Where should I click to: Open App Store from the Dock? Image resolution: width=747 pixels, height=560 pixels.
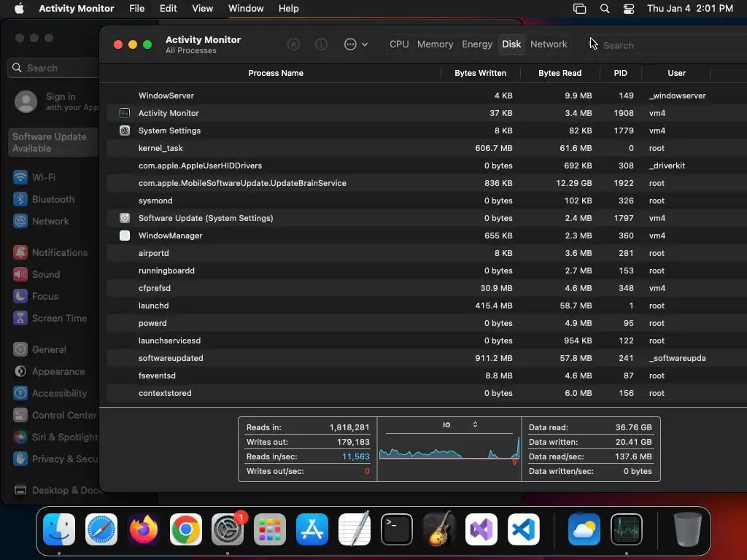click(312, 529)
